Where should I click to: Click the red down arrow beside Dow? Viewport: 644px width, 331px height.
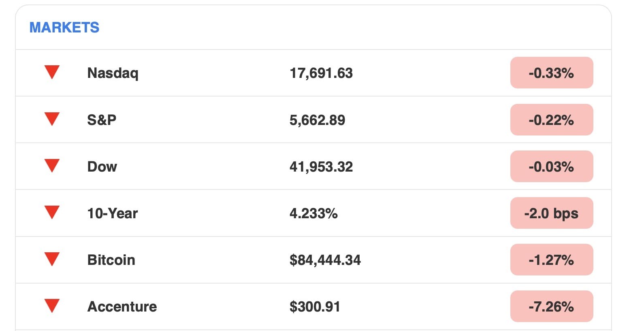pyautogui.click(x=52, y=165)
